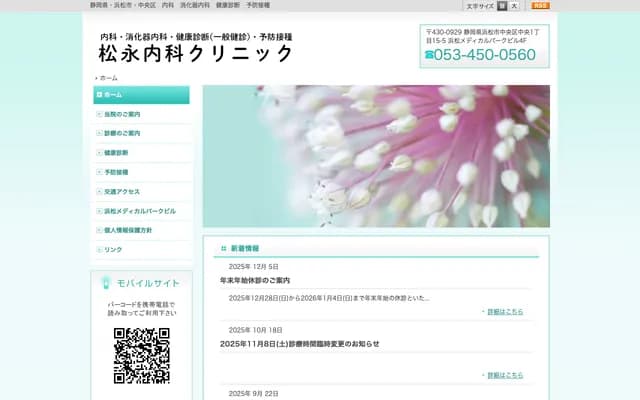Image resolution: width=640 pixels, height=400 pixels.
Task: Select the standard 標準 font size button
Action: (x=502, y=6)
